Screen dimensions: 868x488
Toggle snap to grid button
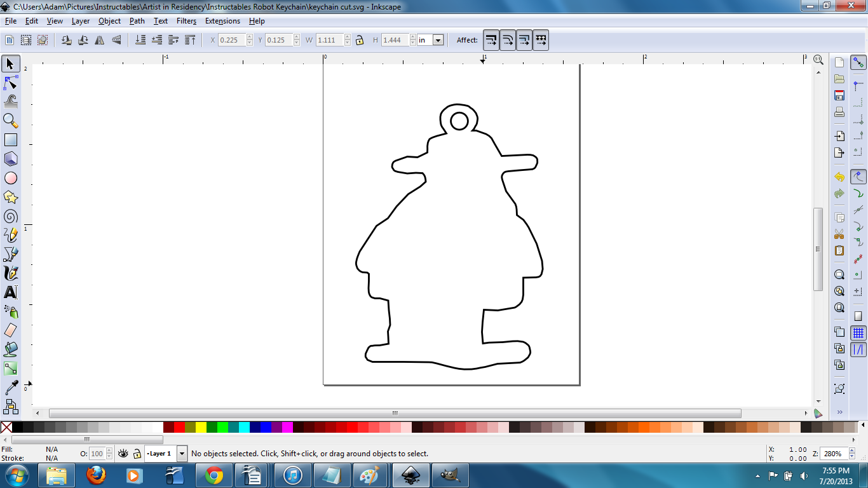[858, 333]
